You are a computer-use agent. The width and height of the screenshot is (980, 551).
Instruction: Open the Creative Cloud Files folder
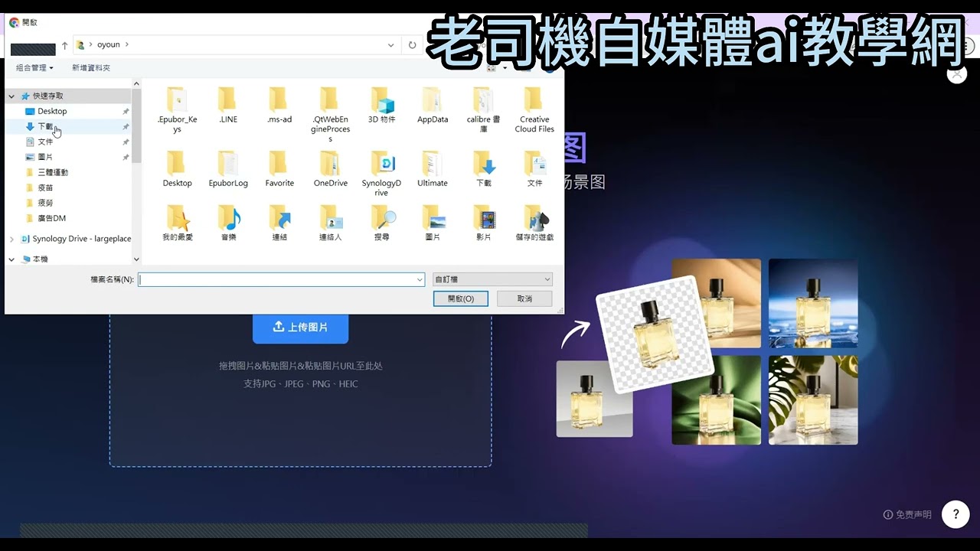(534, 109)
